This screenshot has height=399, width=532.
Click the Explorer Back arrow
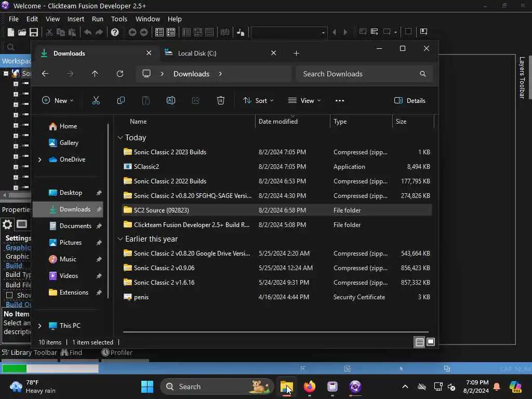(45, 74)
